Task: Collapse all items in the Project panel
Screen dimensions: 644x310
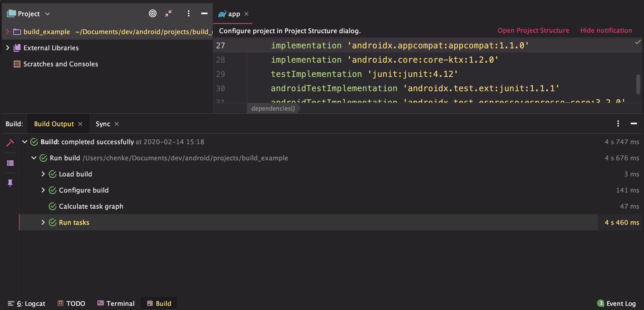Action: click(x=169, y=13)
